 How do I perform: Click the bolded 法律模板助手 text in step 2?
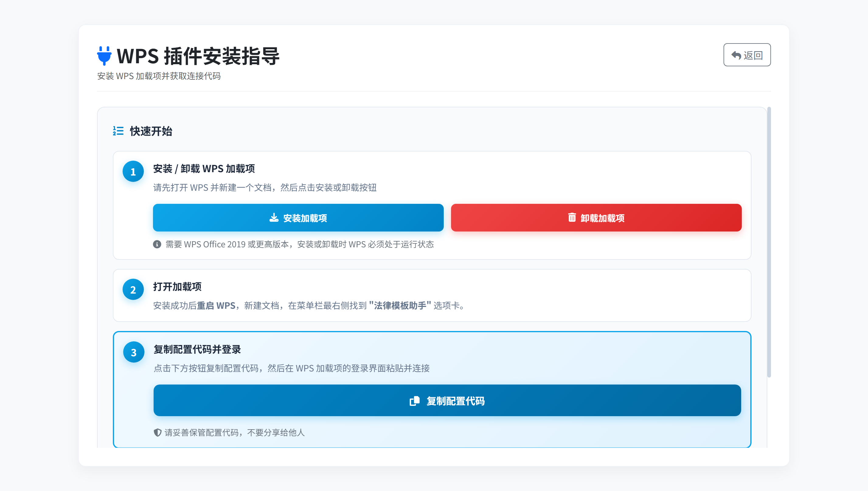point(399,306)
